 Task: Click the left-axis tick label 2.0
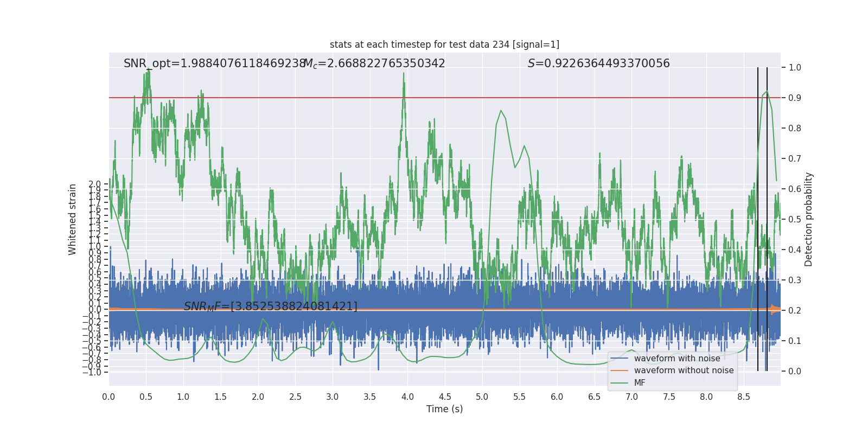(95, 184)
